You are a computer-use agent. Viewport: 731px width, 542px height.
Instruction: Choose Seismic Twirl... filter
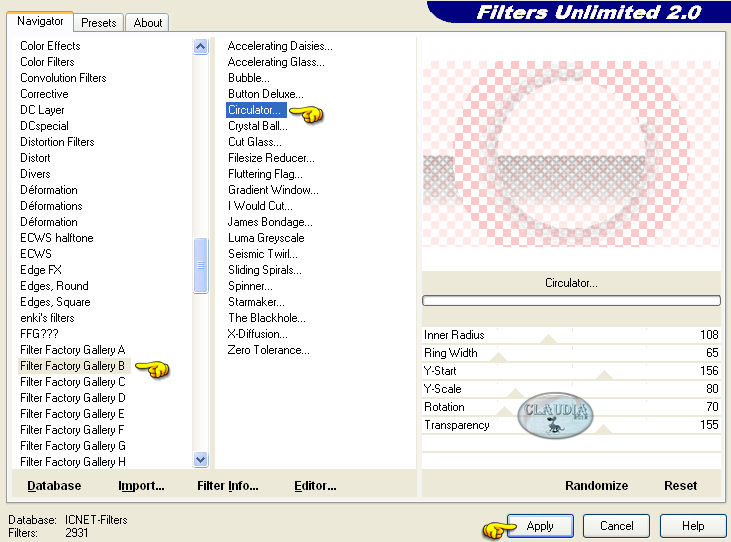262,254
